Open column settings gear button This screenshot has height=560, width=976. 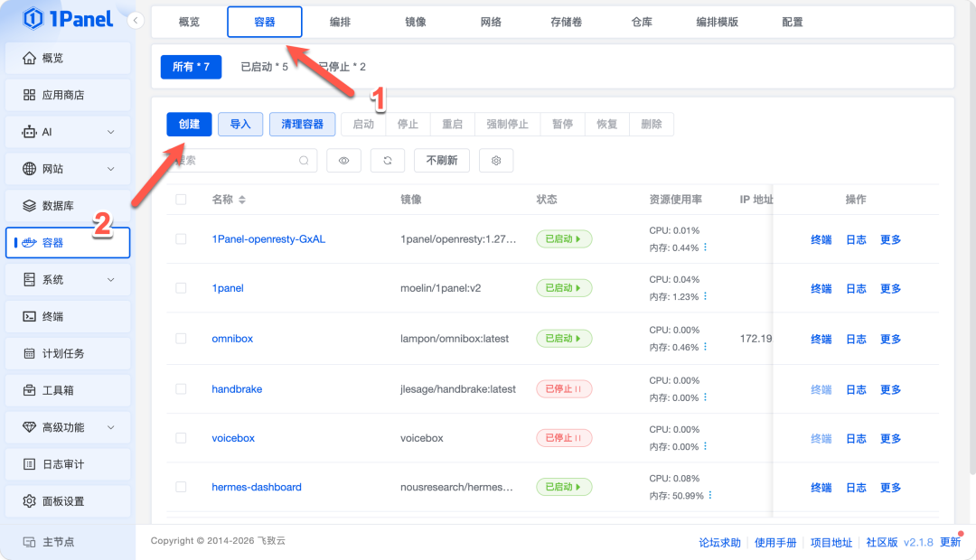click(x=496, y=161)
